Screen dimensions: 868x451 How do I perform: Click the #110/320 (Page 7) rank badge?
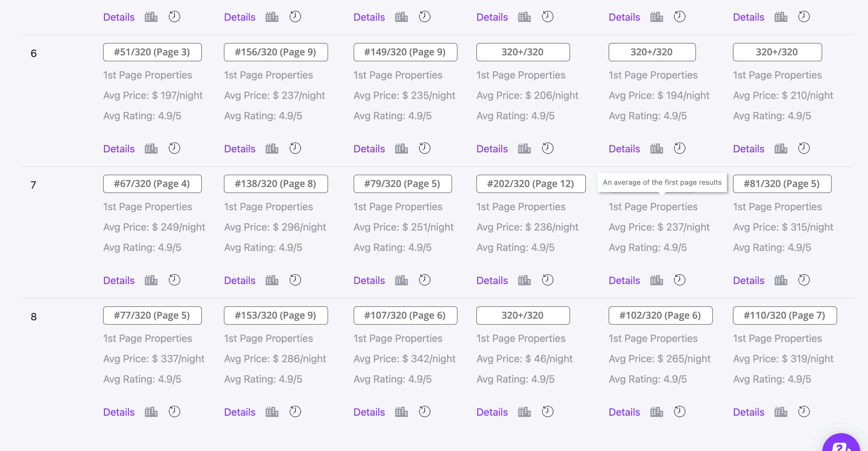point(784,315)
